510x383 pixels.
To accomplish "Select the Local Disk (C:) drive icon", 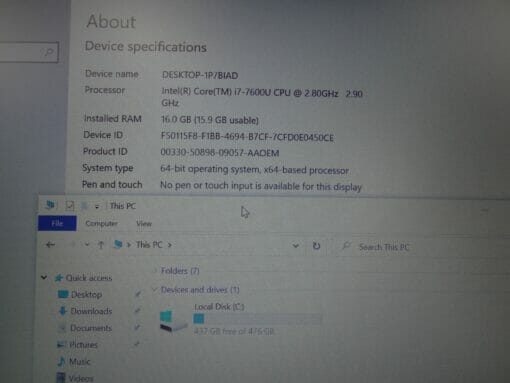I will point(173,321).
